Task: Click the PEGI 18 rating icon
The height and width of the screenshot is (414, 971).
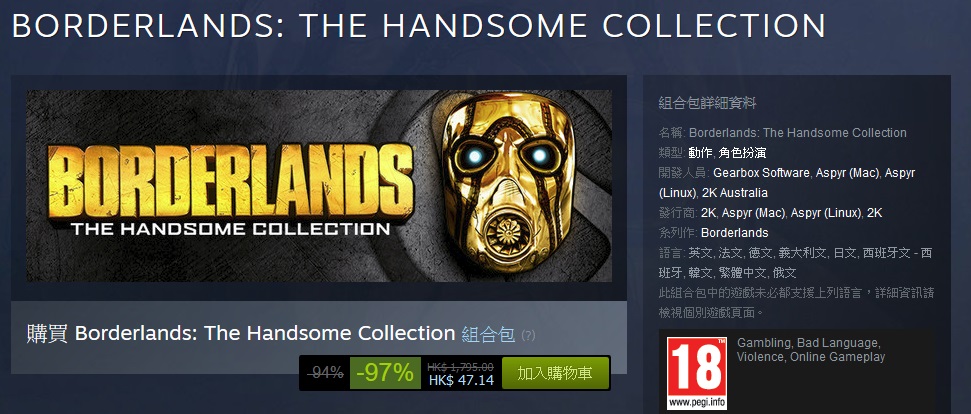Action: 697,373
